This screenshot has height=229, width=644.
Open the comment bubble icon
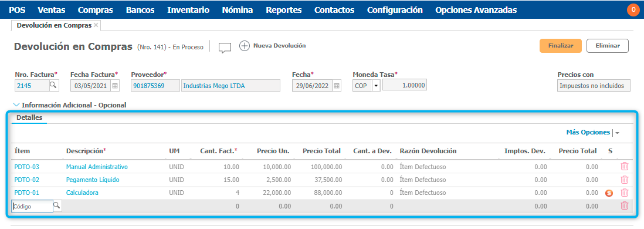[x=225, y=48]
